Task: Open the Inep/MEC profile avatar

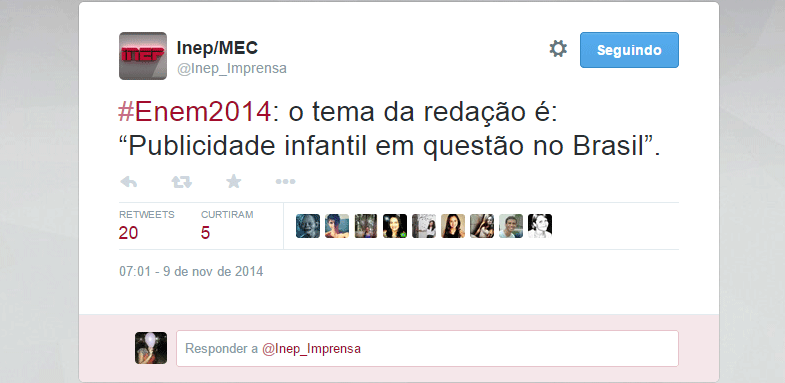Action: pos(143,56)
